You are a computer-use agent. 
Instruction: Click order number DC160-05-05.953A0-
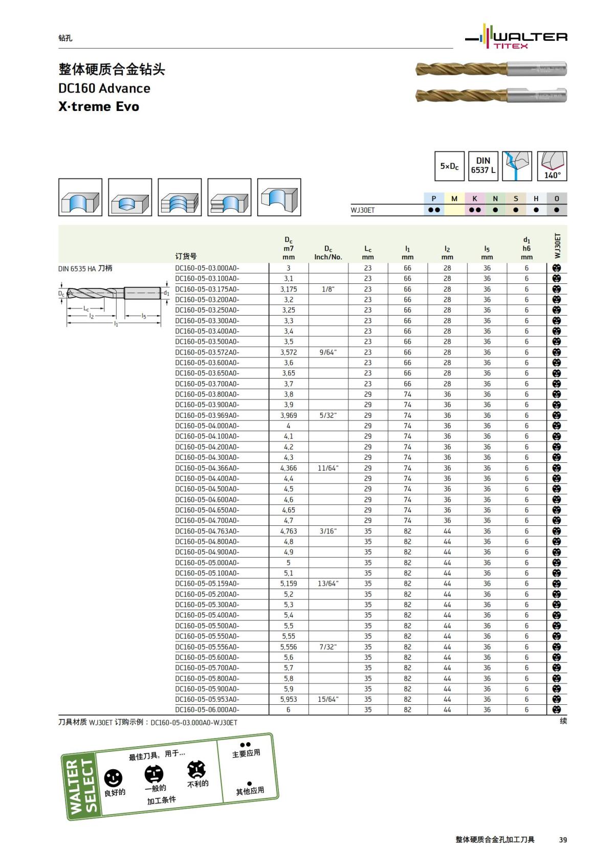point(207,699)
